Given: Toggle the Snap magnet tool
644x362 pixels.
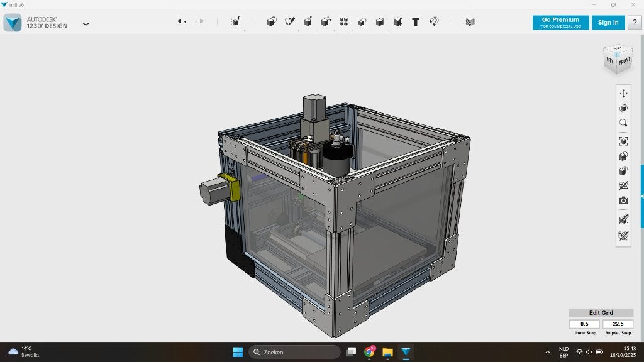Looking at the screenshot, I should pos(434,21).
